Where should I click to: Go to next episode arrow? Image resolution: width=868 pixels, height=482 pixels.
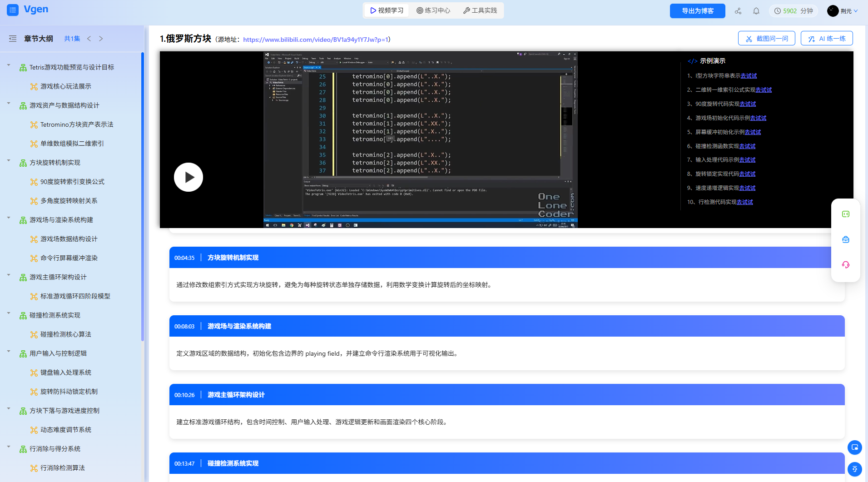point(101,39)
